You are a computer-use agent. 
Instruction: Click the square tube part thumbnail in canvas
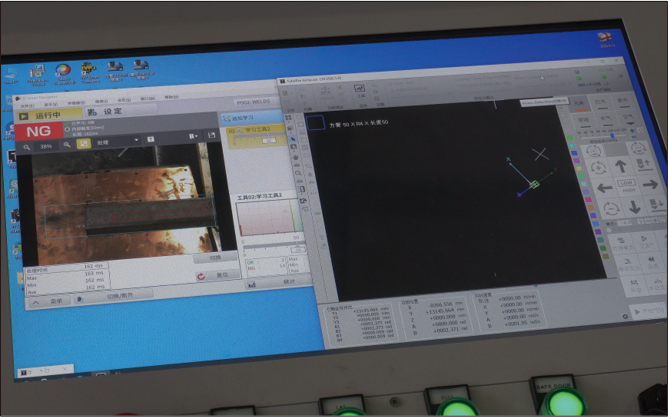[315, 123]
